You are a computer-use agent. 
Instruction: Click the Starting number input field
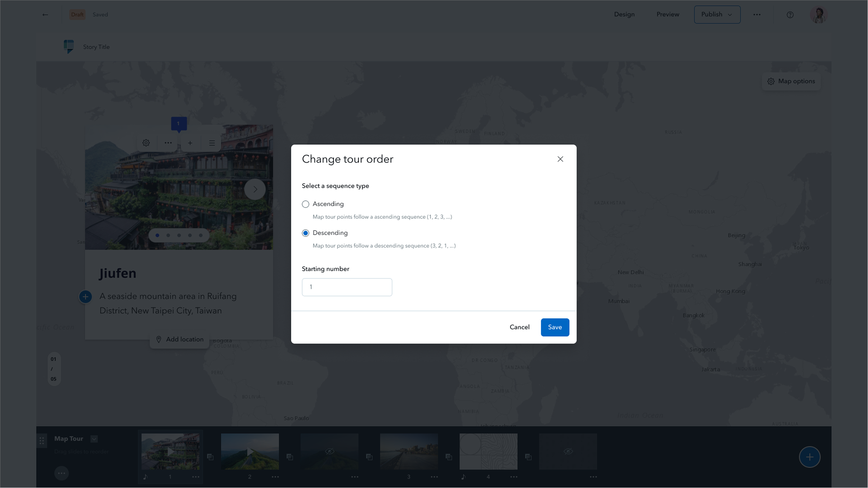(347, 287)
